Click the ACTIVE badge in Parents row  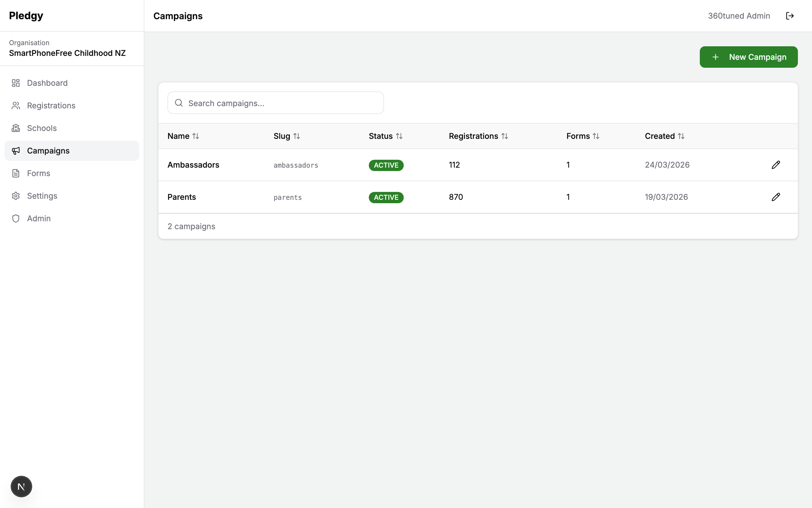386,197
